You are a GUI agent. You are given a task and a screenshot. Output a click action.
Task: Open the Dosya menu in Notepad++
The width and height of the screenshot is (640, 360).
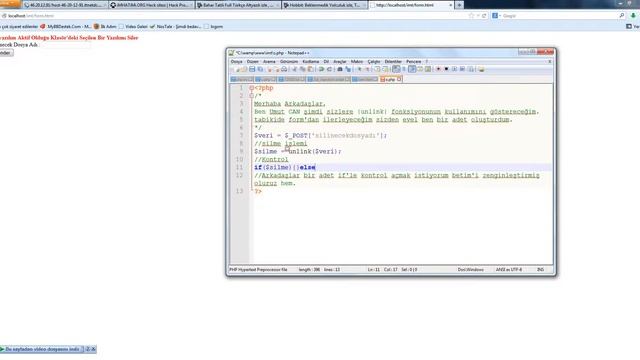coord(236,62)
